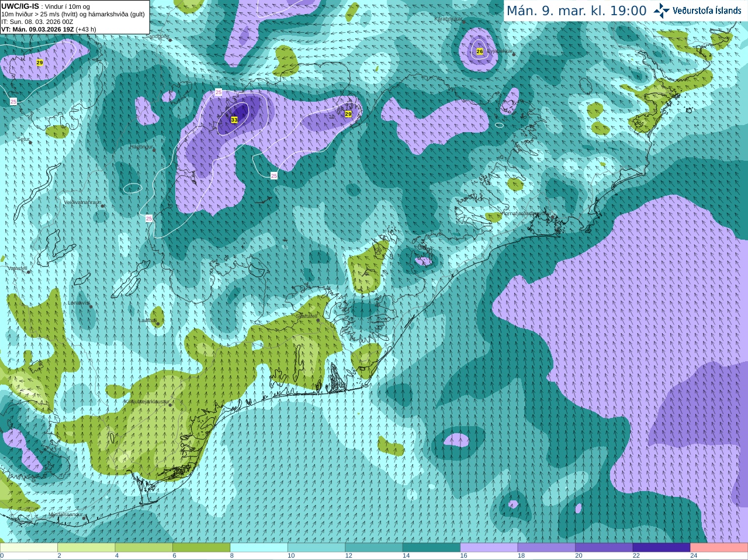Click the Hágöngur station label
The image size is (748, 560).
coord(141,147)
